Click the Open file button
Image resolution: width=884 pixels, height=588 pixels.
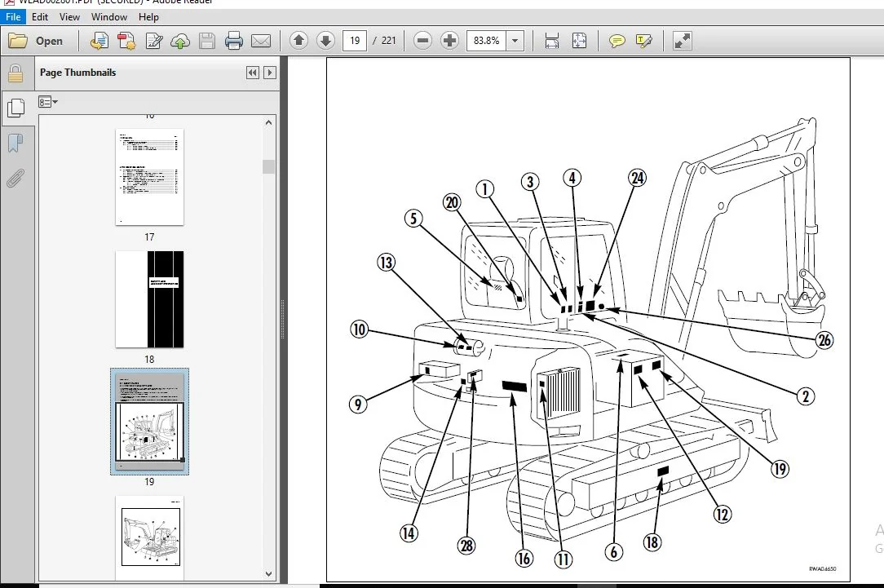[35, 41]
